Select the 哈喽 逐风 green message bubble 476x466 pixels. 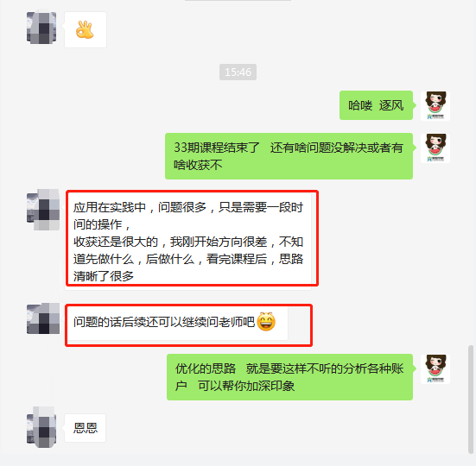click(x=376, y=105)
